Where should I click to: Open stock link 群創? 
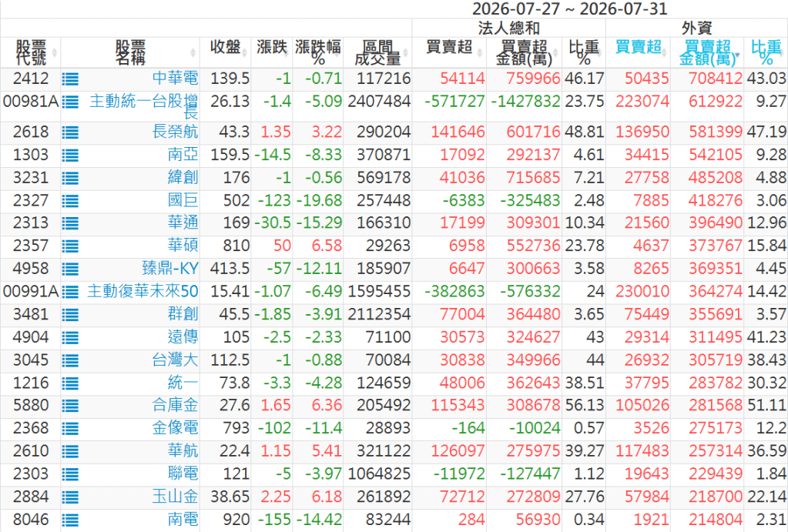point(183,314)
